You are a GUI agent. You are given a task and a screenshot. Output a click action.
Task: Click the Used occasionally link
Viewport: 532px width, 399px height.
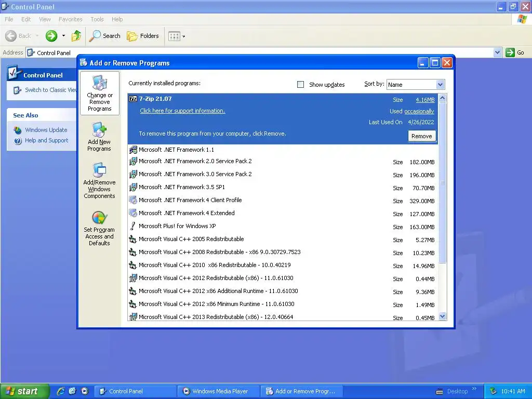click(419, 111)
